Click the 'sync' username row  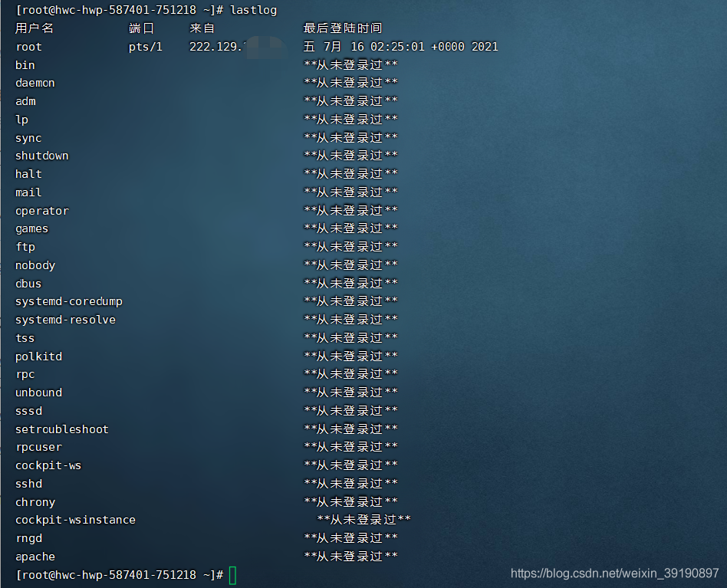(x=28, y=138)
